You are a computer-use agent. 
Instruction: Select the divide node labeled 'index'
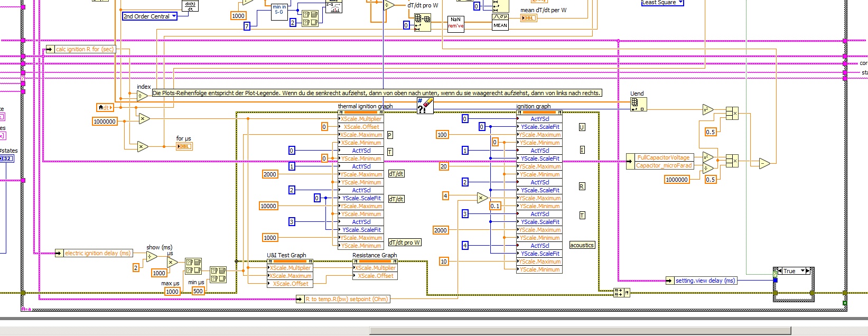[142, 96]
